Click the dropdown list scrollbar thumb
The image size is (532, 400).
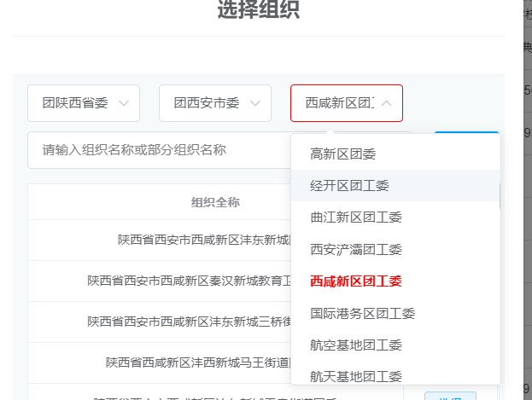(500, 196)
